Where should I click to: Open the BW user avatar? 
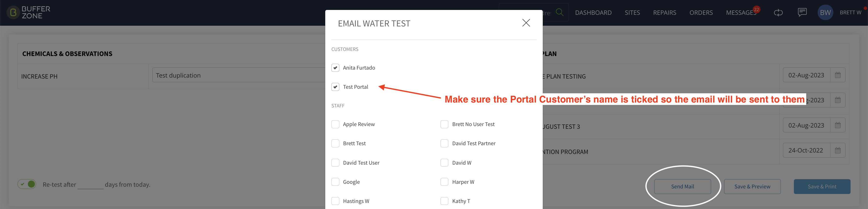[825, 12]
